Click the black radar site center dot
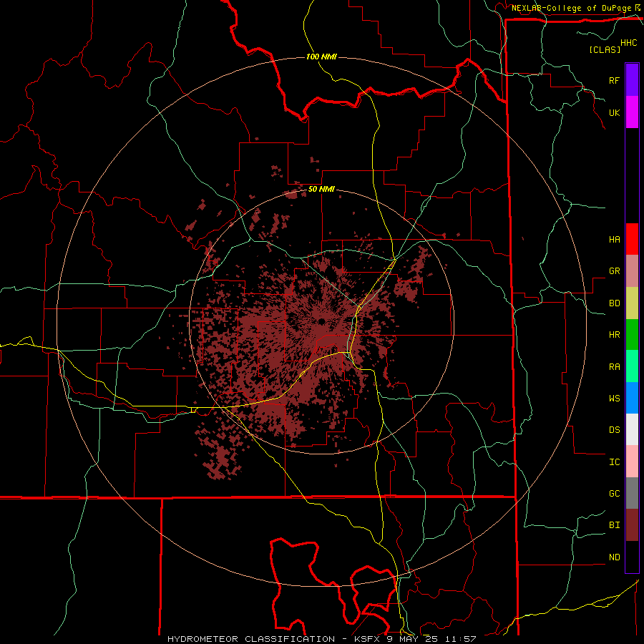The image size is (644, 644). [321, 321]
